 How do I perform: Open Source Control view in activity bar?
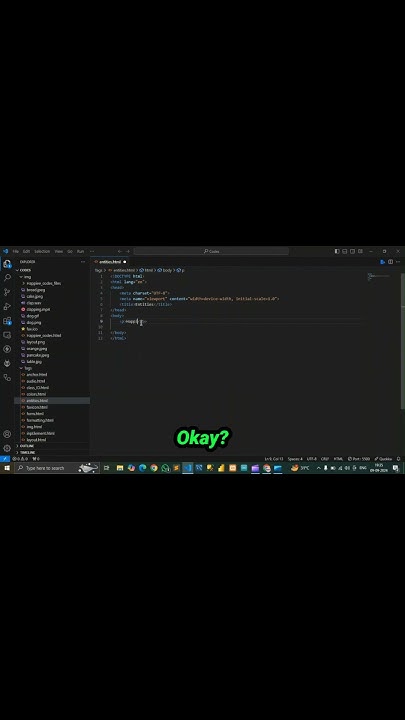click(7, 292)
